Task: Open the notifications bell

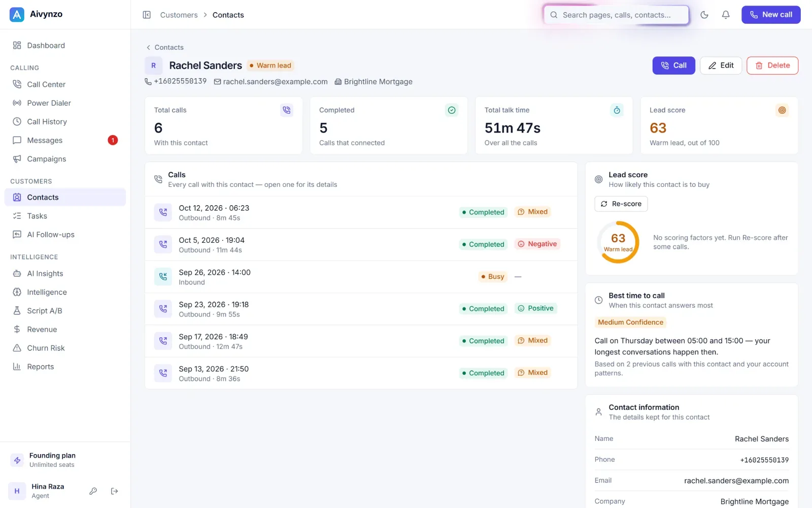Action: (726, 15)
